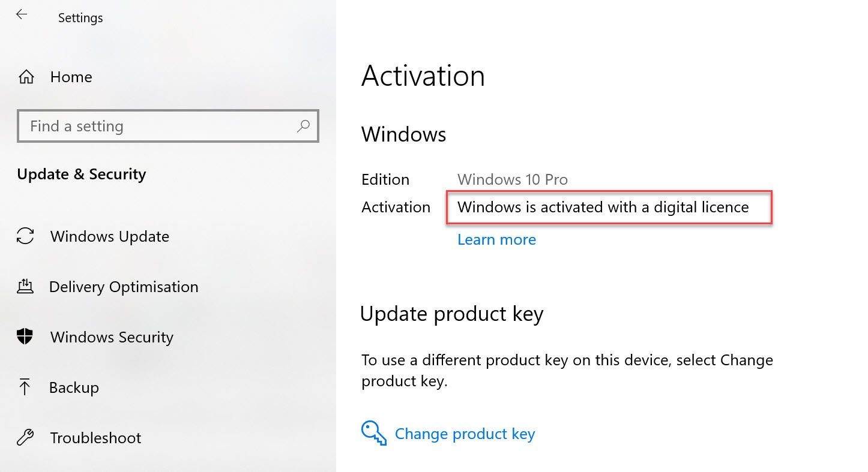This screenshot has height=472, width=868.
Task: Click the Home icon in the sidebar
Action: 26,76
